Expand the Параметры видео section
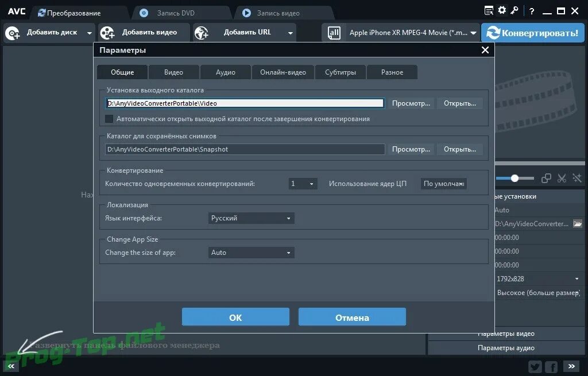588x376 pixels. 506,334
